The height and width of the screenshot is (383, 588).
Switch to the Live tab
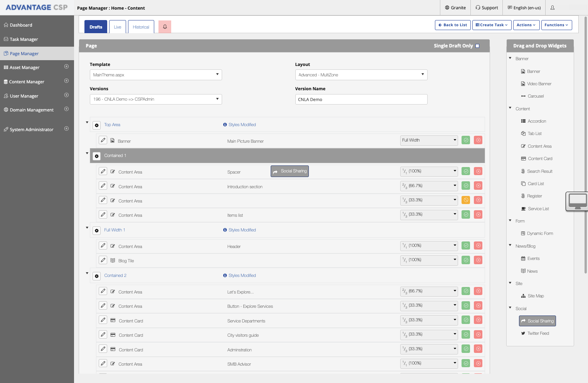point(118,27)
